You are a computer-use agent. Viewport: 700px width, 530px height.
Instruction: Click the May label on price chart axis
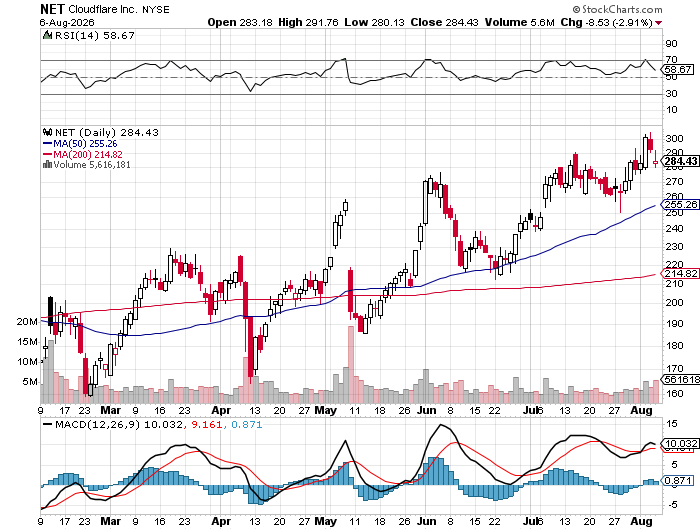click(325, 410)
